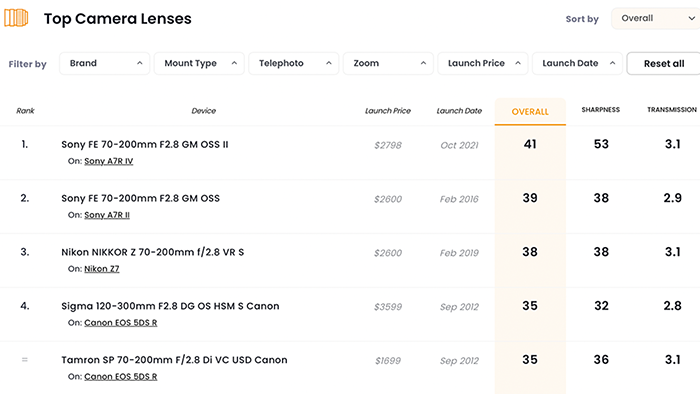Select Sony FE 70-200mm F2.8 GM OSS lens

point(141,199)
